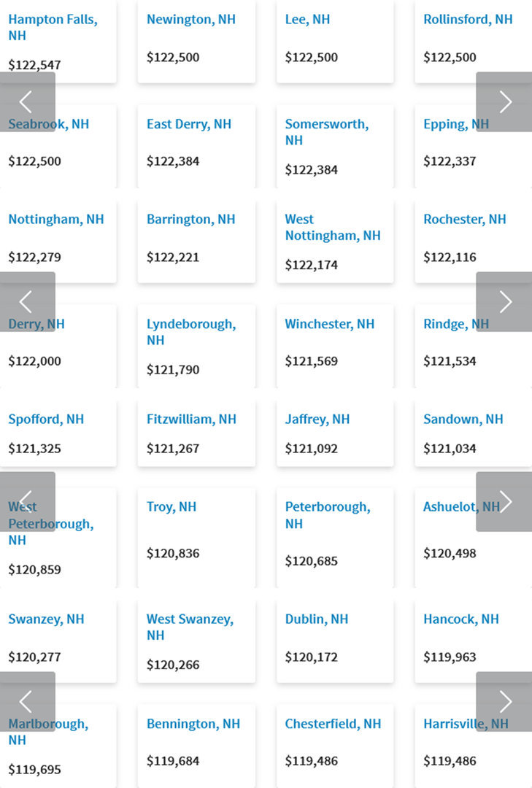Open the Hampton Falls, NH link
532x788 pixels.
click(53, 27)
